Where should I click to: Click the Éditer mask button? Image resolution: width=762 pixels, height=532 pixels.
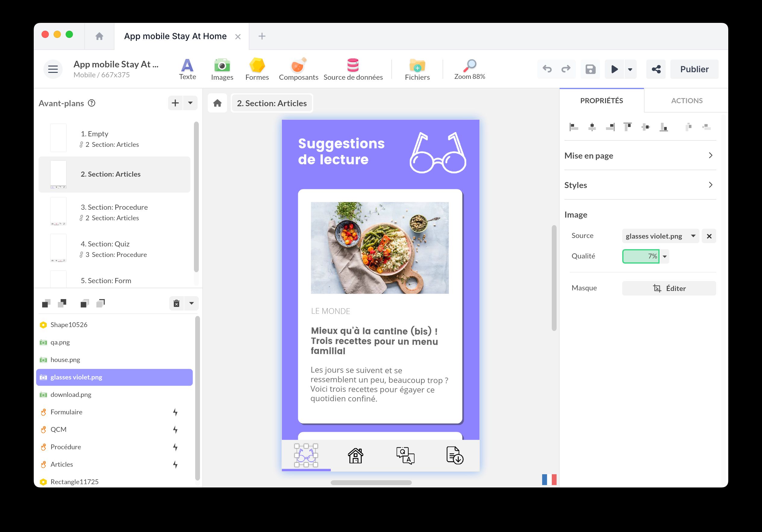pos(669,288)
